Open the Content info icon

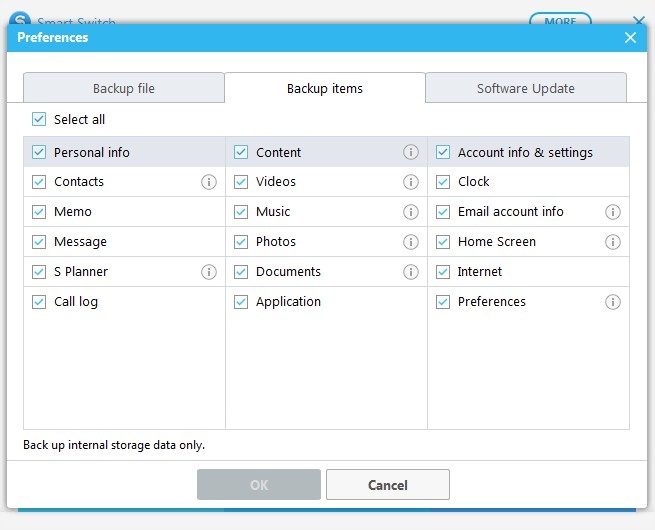click(411, 152)
